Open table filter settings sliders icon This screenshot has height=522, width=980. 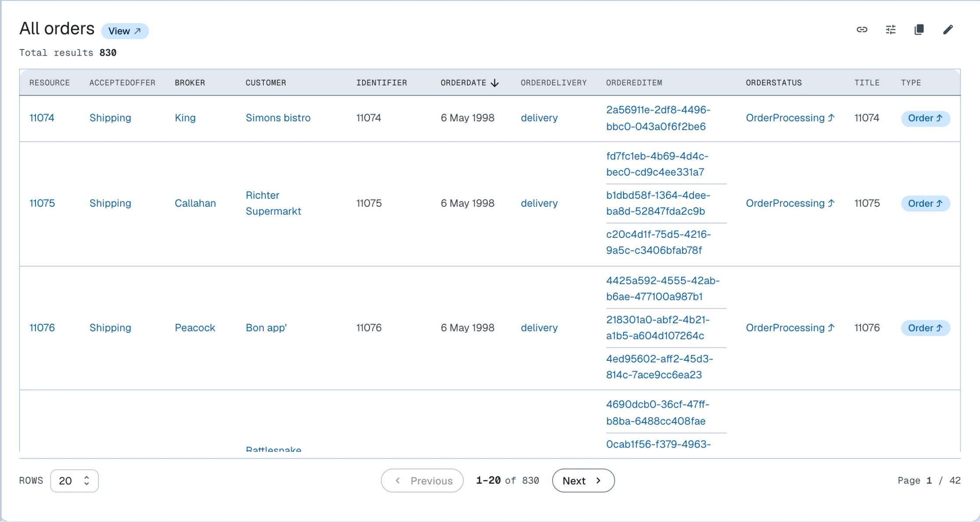890,30
